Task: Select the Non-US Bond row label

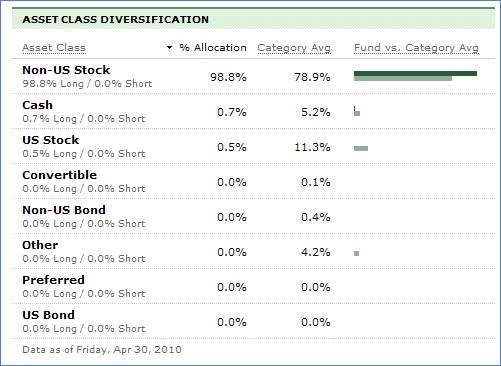Action: 64,210
